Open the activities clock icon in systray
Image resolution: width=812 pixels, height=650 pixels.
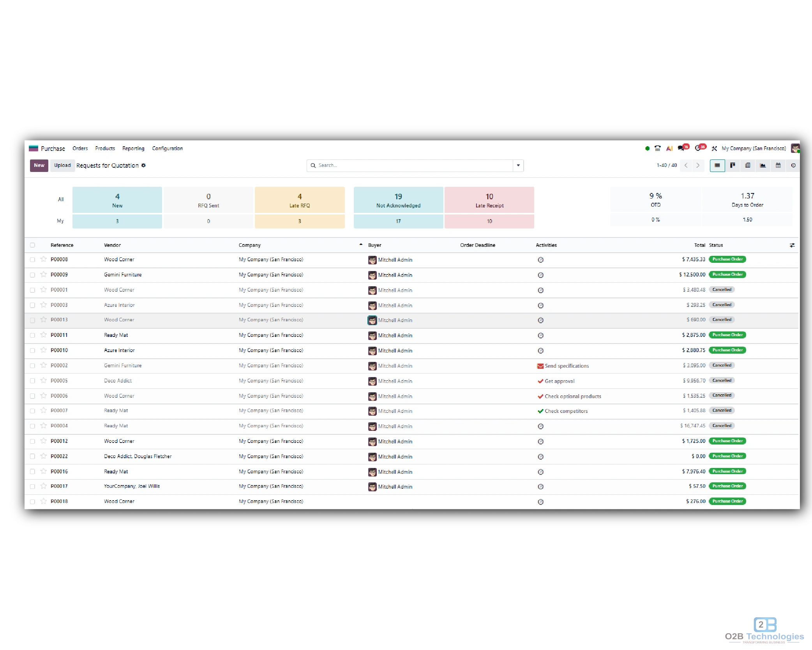pos(698,148)
